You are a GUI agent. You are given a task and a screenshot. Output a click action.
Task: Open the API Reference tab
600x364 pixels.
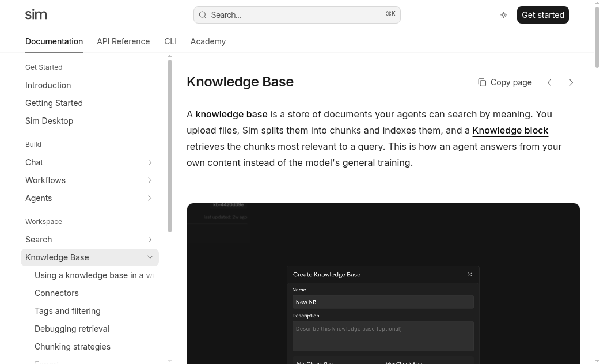(x=123, y=41)
